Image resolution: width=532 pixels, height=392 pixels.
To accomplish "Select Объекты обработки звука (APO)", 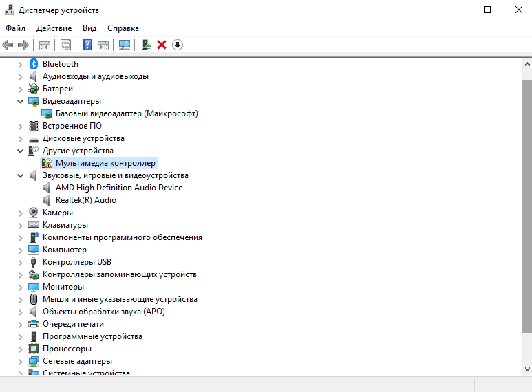I will (104, 312).
